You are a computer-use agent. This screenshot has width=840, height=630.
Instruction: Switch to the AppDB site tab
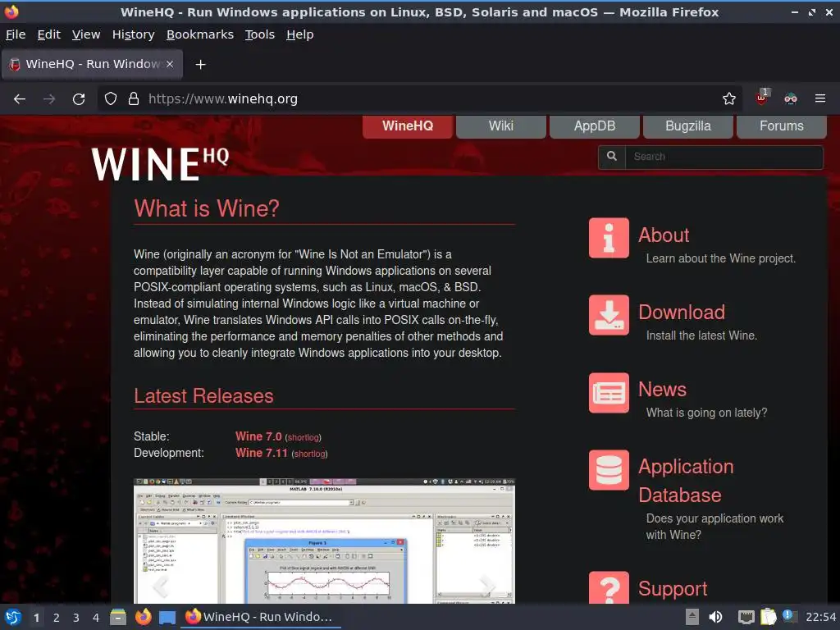(x=595, y=126)
